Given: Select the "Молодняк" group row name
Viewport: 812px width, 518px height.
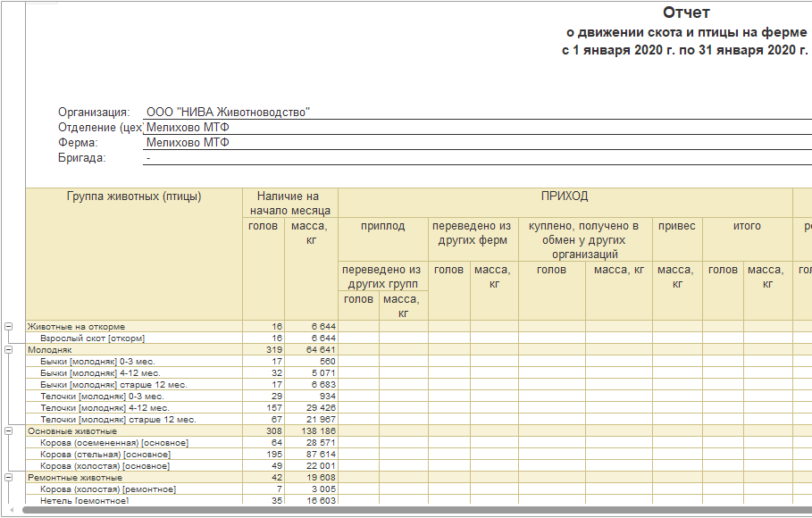Looking at the screenshot, I should click(50, 350).
